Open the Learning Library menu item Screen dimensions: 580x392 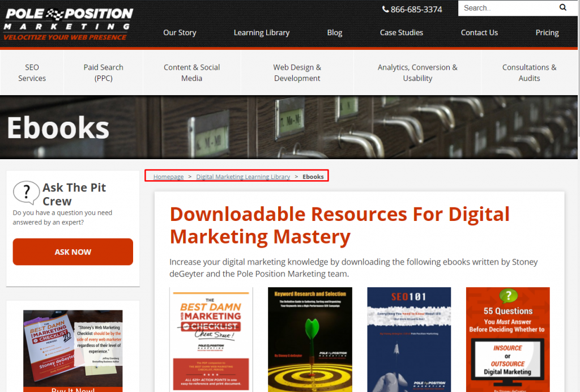[x=262, y=32]
